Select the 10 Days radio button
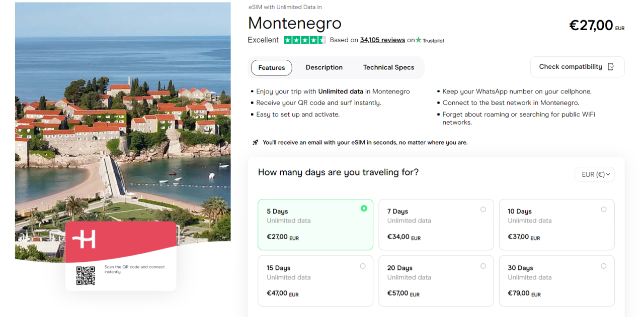The height and width of the screenshot is (317, 644). point(604,209)
